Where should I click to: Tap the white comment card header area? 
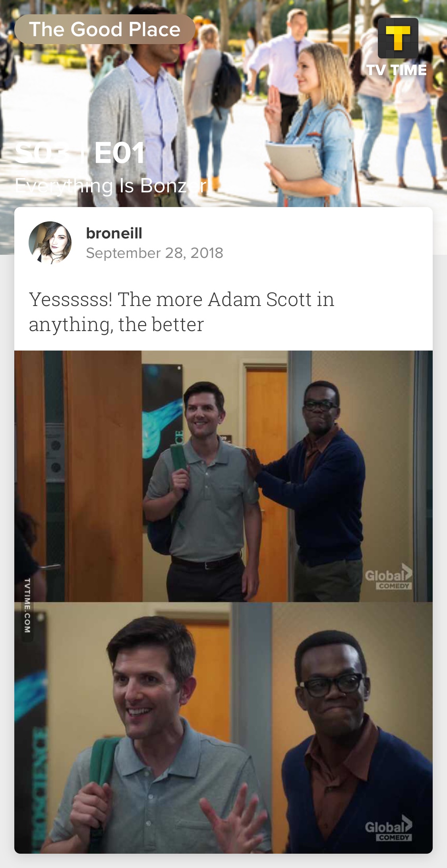[223, 243]
